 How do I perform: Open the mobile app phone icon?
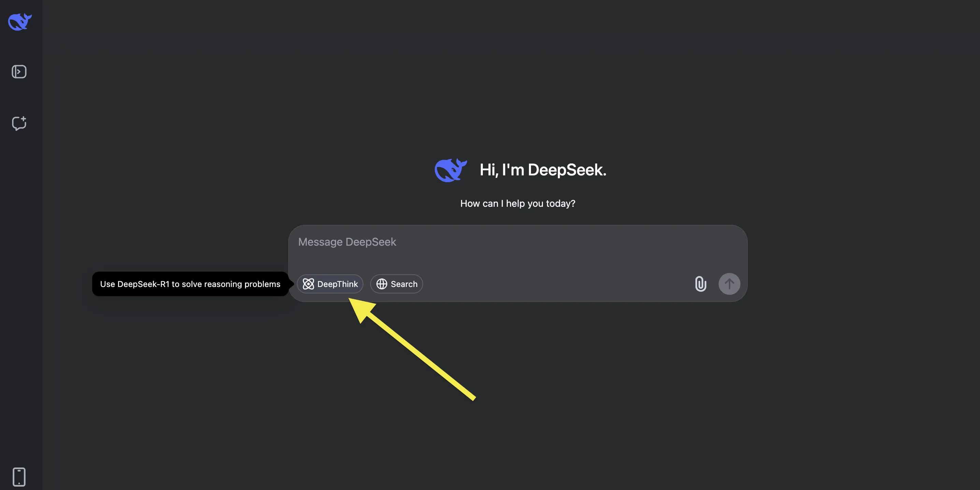[x=19, y=477]
